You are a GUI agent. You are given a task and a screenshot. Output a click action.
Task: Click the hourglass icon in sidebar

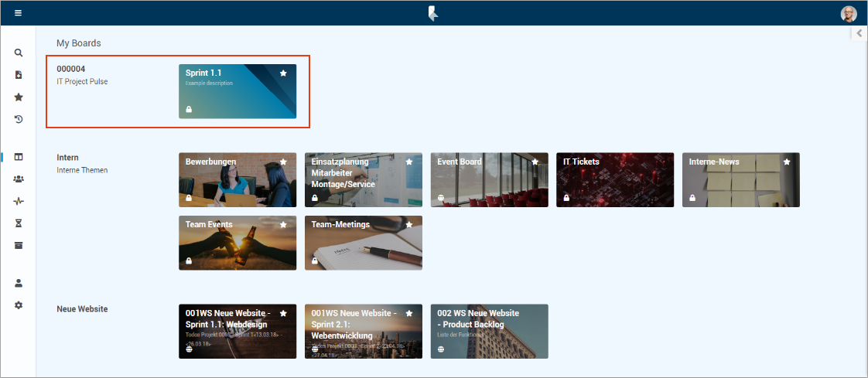(19, 223)
